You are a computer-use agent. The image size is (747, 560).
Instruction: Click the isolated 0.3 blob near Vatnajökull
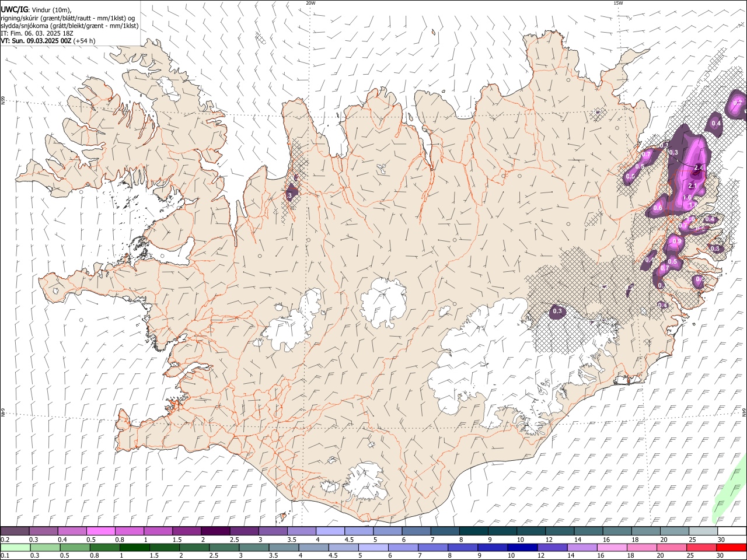(x=557, y=311)
